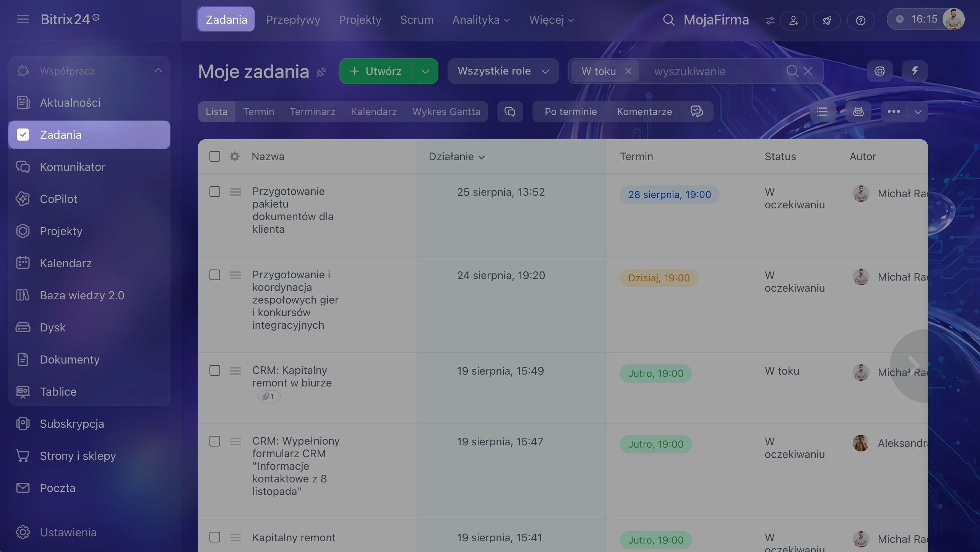The image size is (980, 552).
Task: Click the green Utwórz button
Action: click(x=376, y=71)
